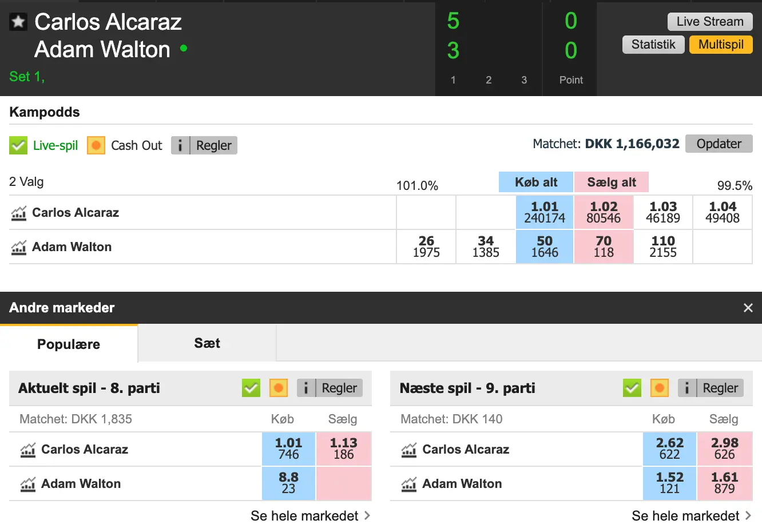Open price chart for Carlos Alcaraz under Næste spil

408,449
